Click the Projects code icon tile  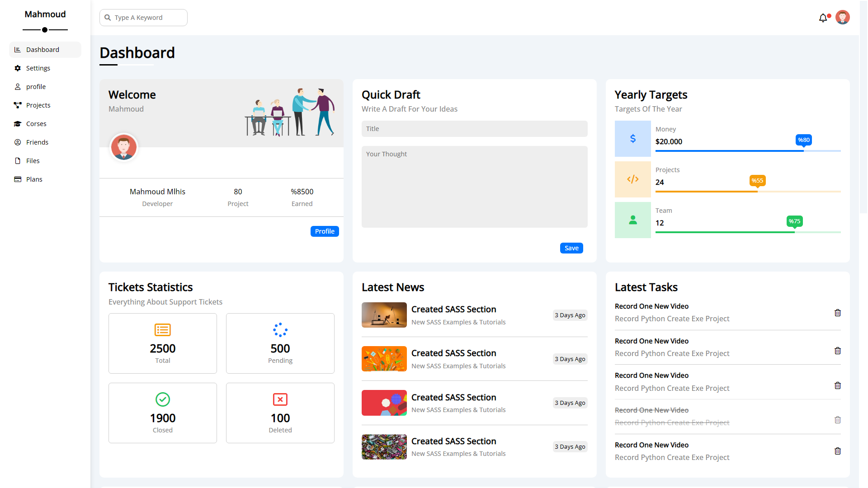pos(632,179)
